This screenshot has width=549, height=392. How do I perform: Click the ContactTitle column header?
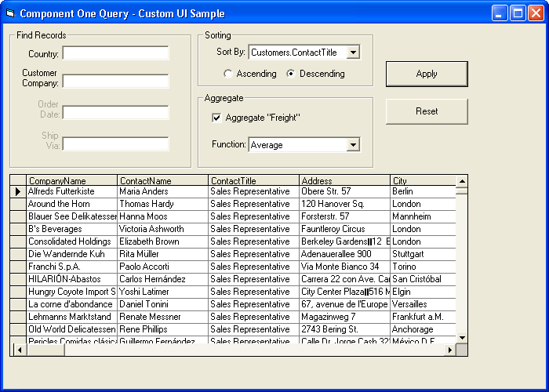pos(253,180)
